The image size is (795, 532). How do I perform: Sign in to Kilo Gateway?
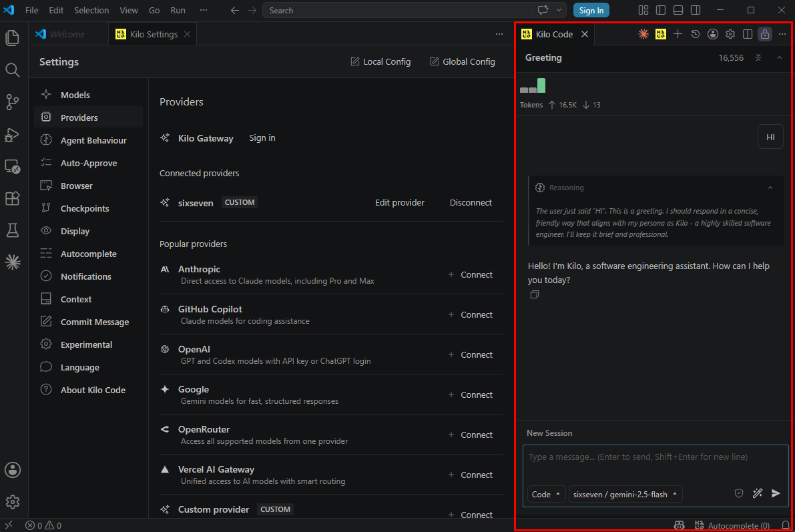pos(262,138)
